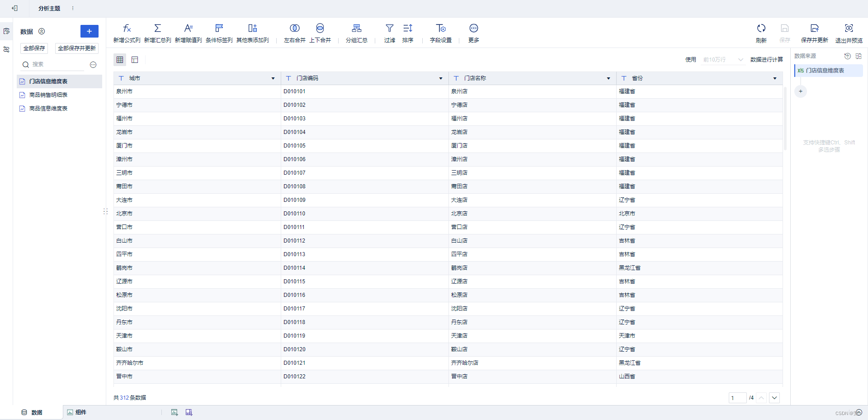
Task: Click the 左右合并 merge icon
Action: pyautogui.click(x=295, y=28)
